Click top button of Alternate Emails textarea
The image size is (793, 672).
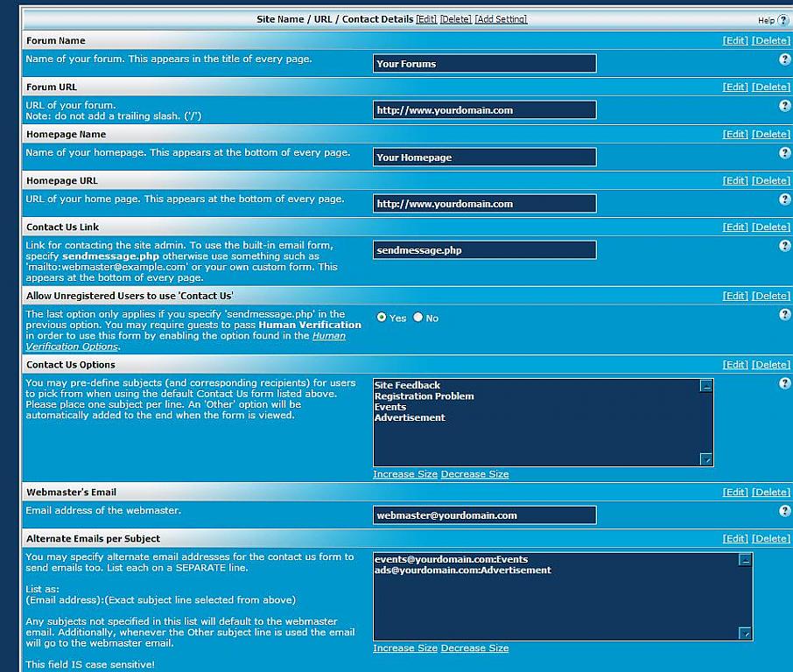745,560
